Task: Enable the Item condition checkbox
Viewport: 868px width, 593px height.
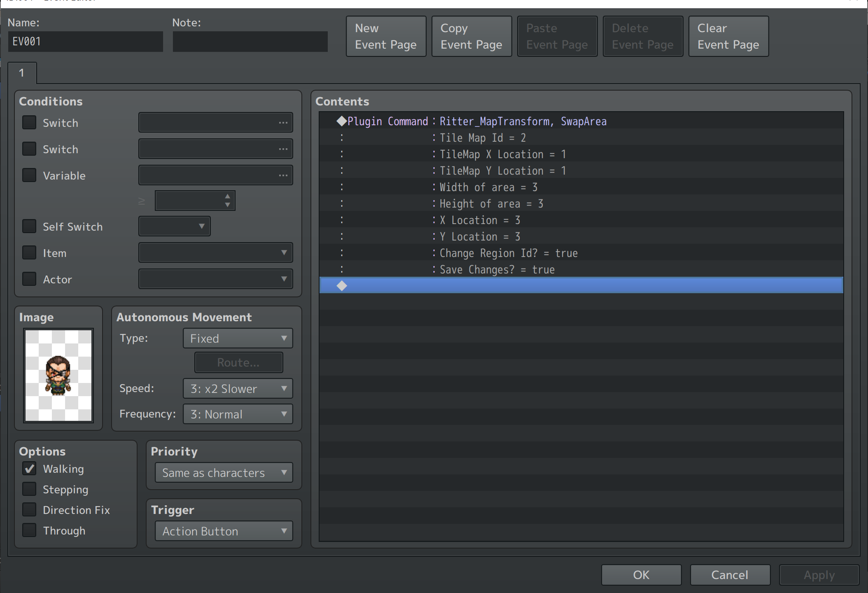Action: (x=29, y=253)
